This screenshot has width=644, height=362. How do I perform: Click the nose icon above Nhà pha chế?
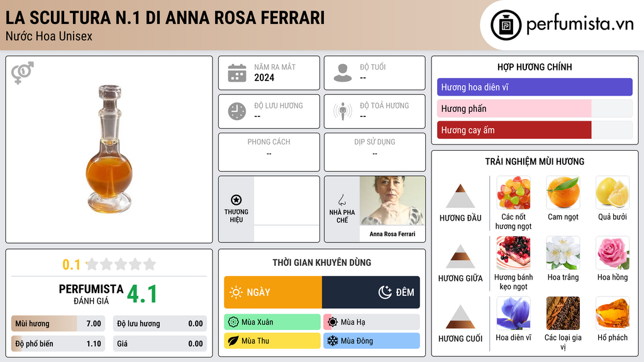pyautogui.click(x=341, y=200)
